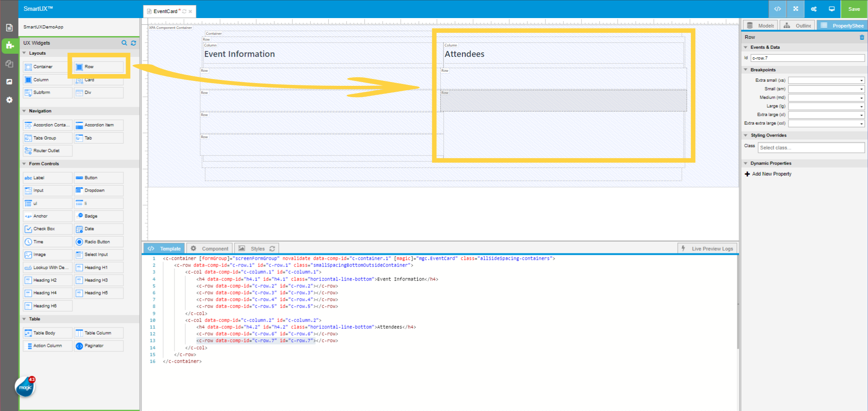Viewport: 868px width, 411px height.
Task: Click the share arrow icon in left sidebar
Action: pyautogui.click(x=9, y=82)
